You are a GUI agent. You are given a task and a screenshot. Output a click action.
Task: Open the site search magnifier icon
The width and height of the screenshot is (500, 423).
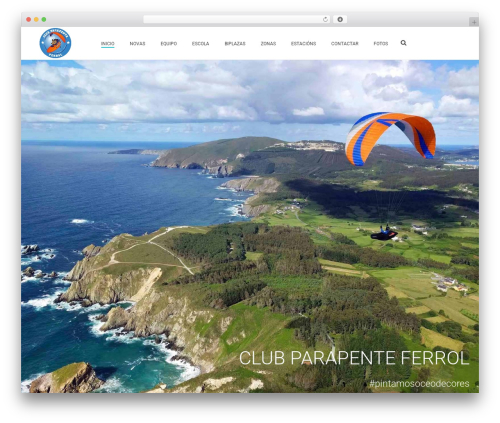(x=403, y=43)
